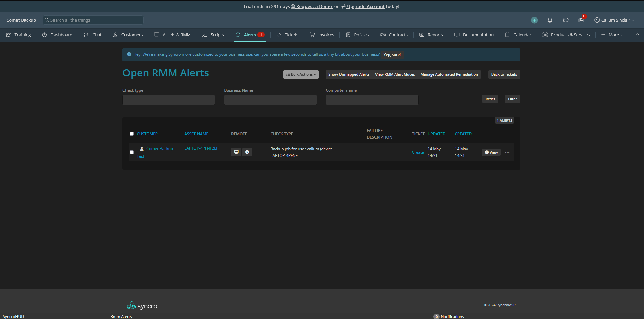Click the Computer name input field

[x=372, y=100]
